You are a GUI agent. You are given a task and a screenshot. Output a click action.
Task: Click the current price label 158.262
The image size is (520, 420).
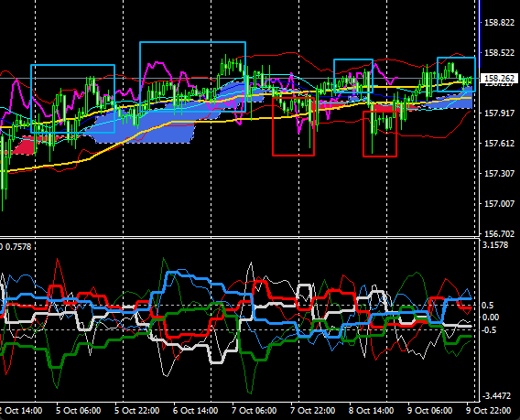[500, 78]
